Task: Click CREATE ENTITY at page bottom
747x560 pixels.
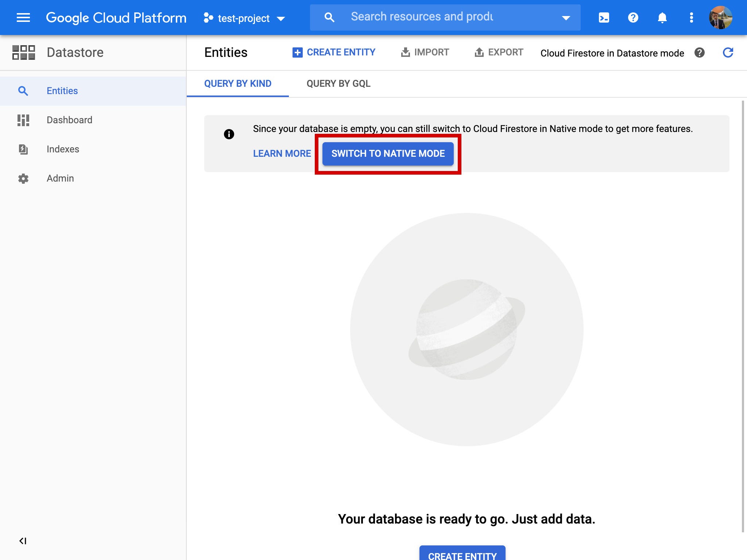Action: (x=462, y=555)
